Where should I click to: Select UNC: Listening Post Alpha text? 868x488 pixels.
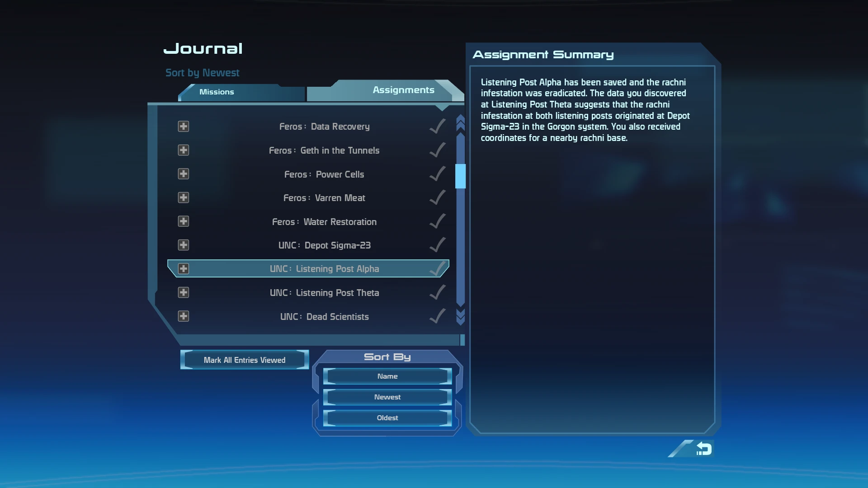coord(324,269)
